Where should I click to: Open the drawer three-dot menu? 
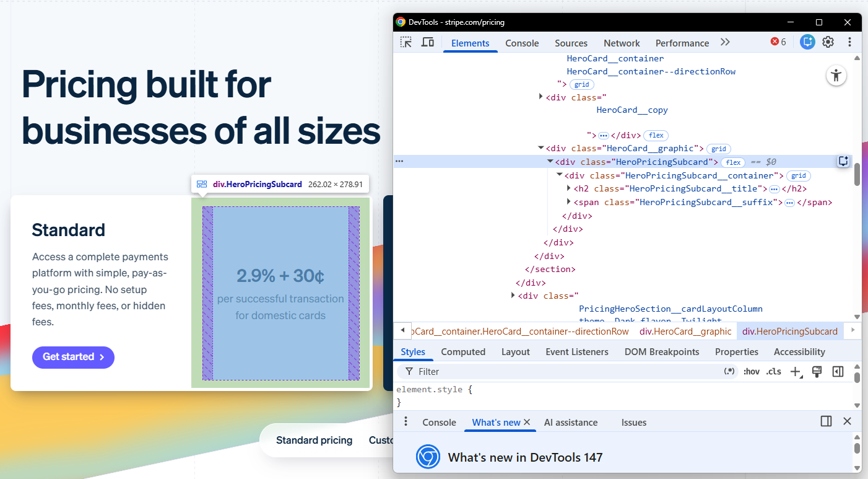click(406, 421)
